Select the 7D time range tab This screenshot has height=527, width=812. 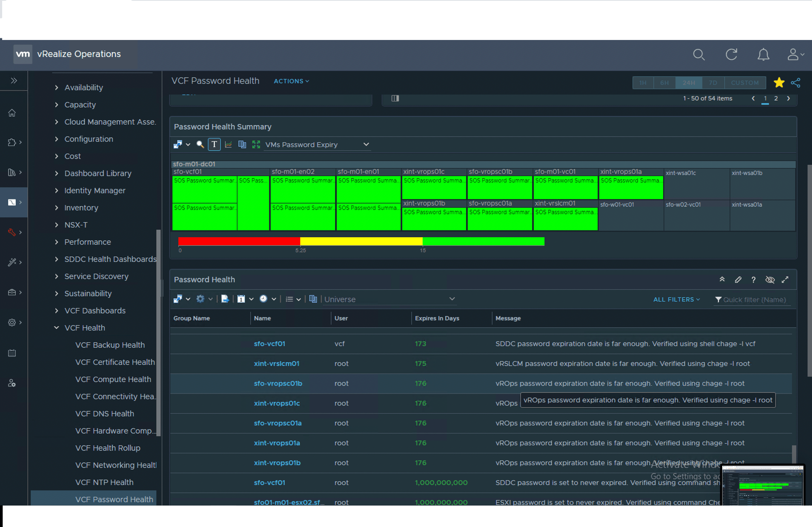coord(713,83)
